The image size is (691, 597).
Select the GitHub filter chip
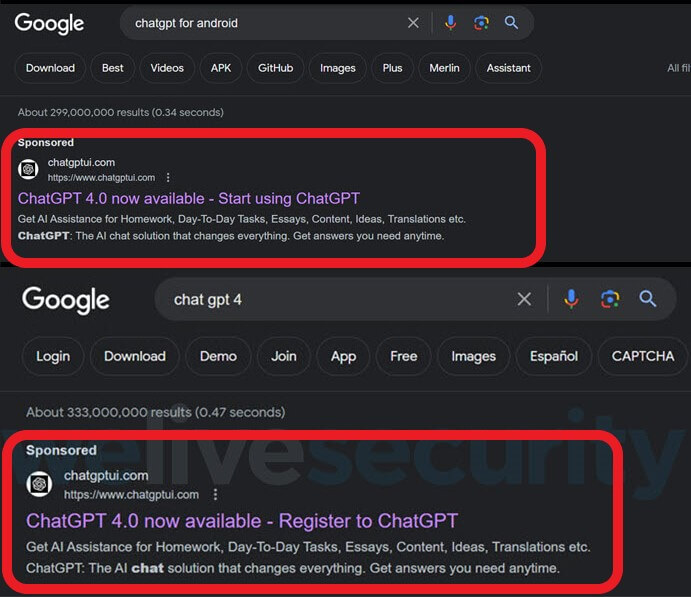[x=275, y=68]
